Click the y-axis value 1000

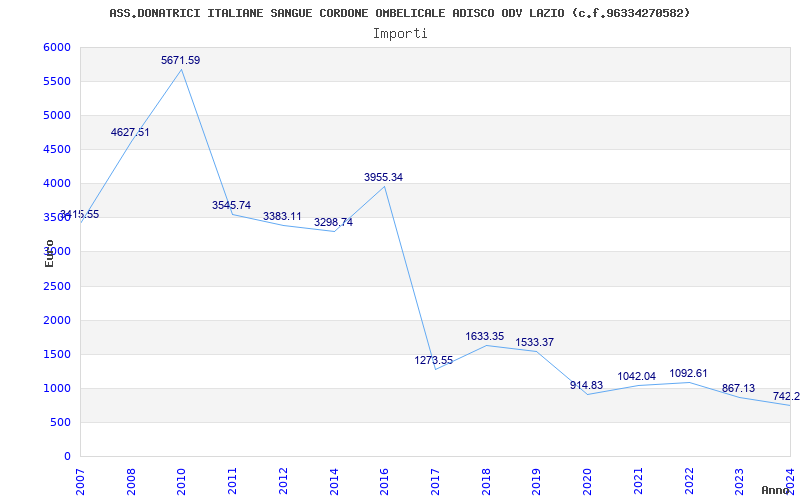[x=58, y=388]
